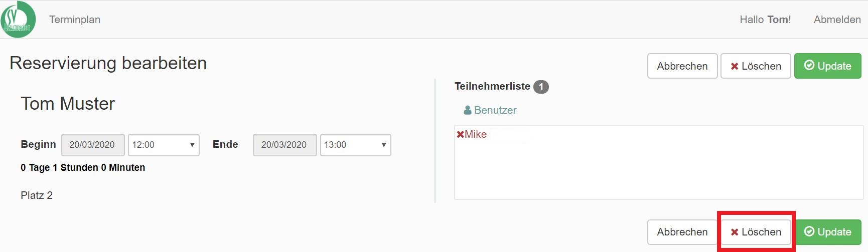
Task: Click the Ende date field 20/03/2020
Action: click(x=285, y=145)
